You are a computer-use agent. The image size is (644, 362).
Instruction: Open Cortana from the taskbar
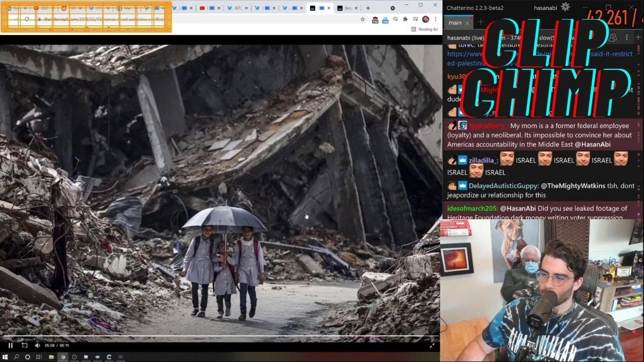(x=28, y=357)
